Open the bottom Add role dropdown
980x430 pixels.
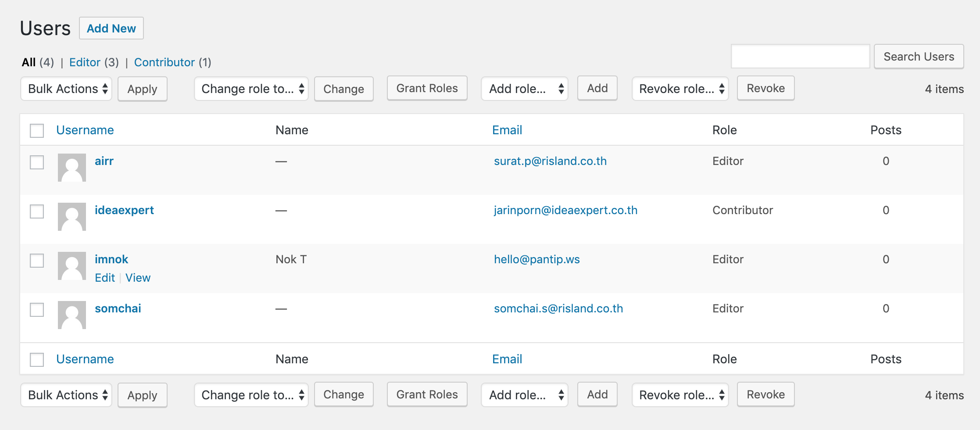[x=525, y=395]
